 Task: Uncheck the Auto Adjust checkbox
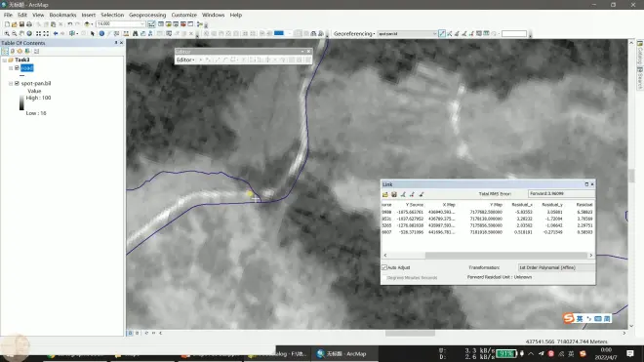click(384, 267)
